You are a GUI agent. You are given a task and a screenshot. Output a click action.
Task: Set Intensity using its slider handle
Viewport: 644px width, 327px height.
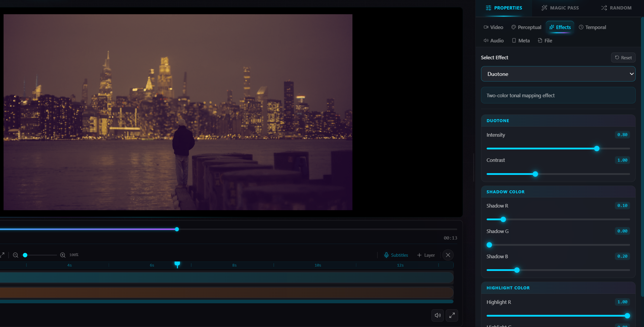pyautogui.click(x=597, y=149)
